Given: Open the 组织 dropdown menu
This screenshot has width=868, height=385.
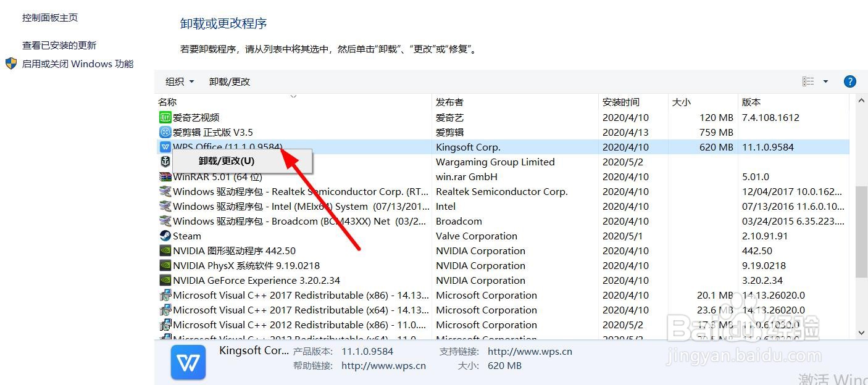Looking at the screenshot, I should (x=180, y=81).
